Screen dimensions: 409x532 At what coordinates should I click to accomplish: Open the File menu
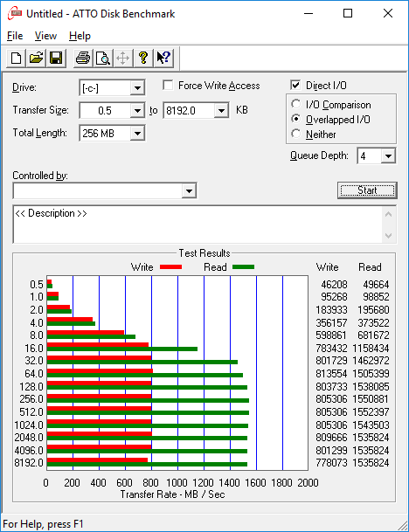pyautogui.click(x=15, y=36)
